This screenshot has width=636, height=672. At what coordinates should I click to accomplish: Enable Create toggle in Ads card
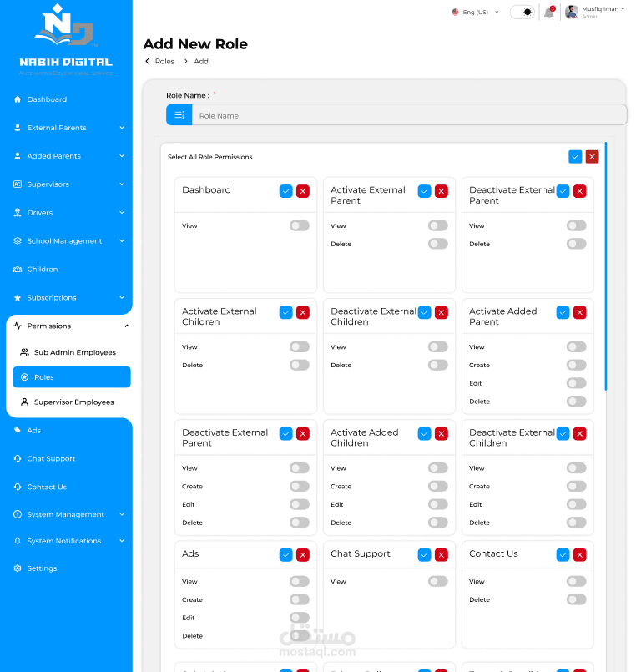click(x=299, y=599)
